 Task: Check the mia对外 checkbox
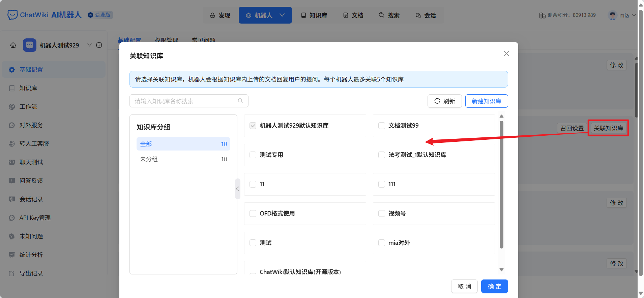pos(382,243)
